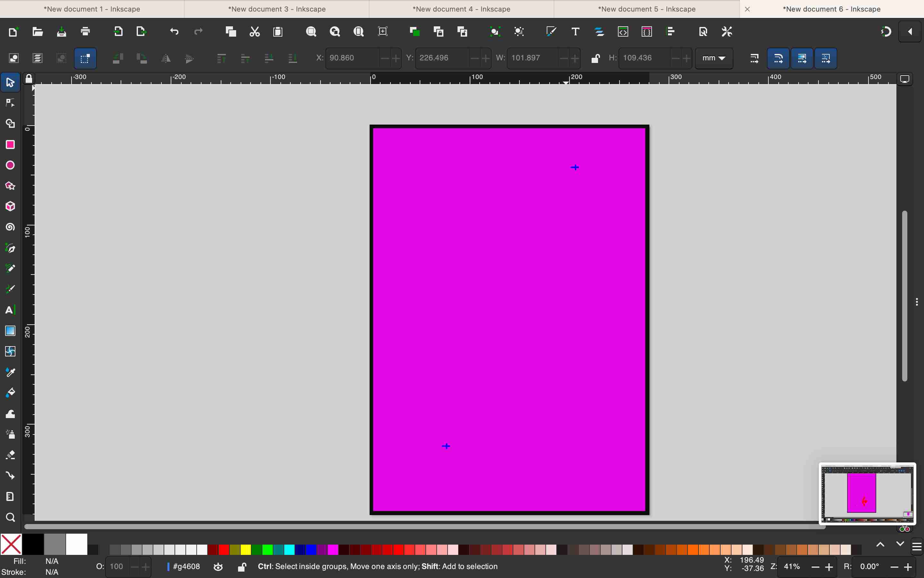Image resolution: width=924 pixels, height=578 pixels.
Task: Select the Eraser tool
Action: click(10, 455)
